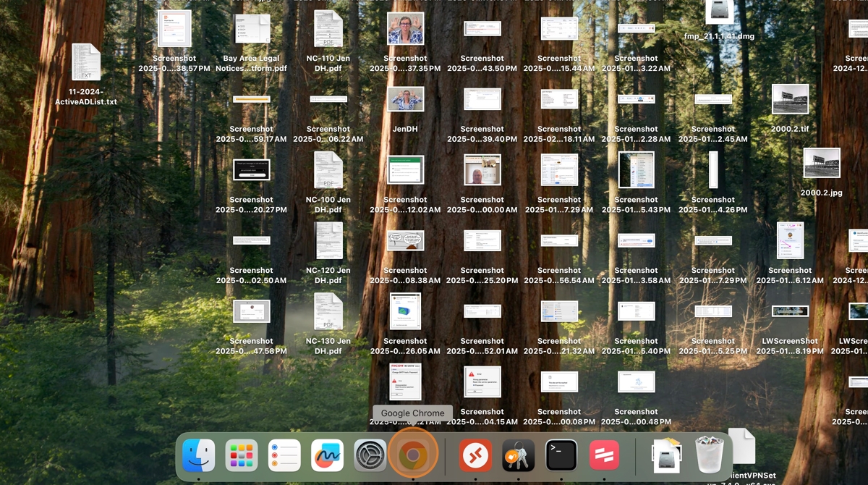Select the Screenshot ending 2.28 AM thumbnail
The height and width of the screenshot is (485, 868).
(x=637, y=99)
